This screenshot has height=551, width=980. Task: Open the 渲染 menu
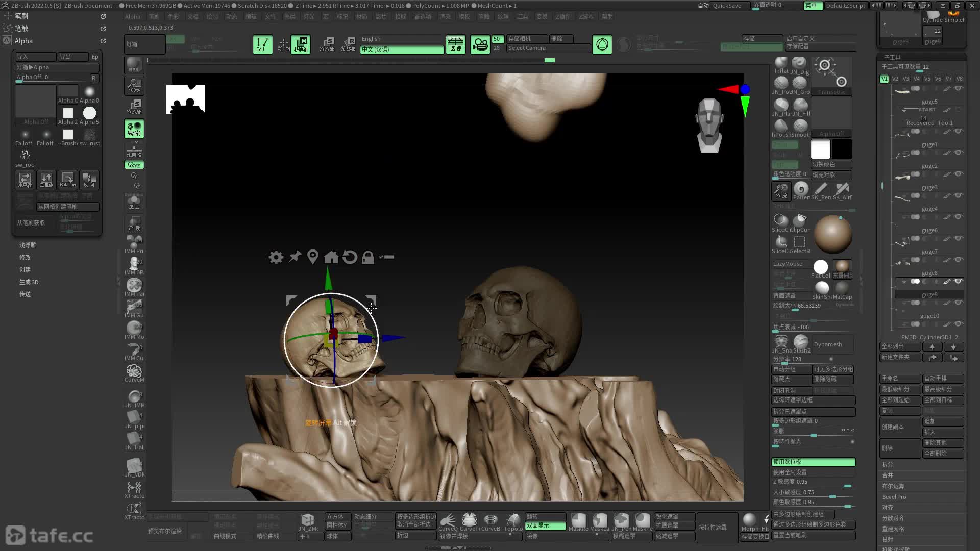pos(445,17)
